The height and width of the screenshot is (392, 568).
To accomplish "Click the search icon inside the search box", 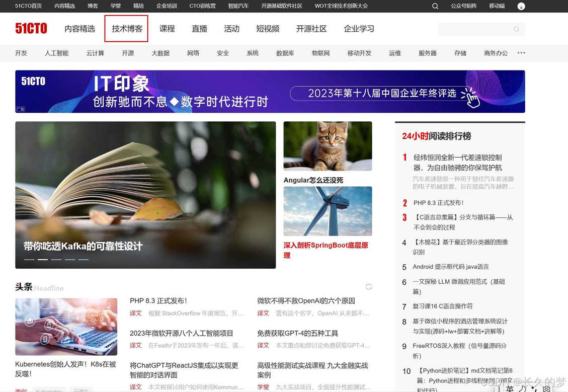I will pos(516,29).
